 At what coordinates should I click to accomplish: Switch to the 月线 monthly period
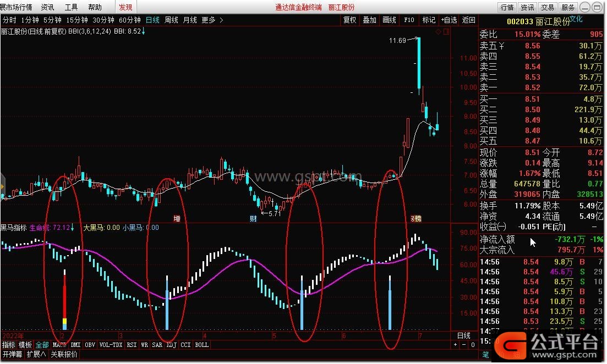point(190,20)
